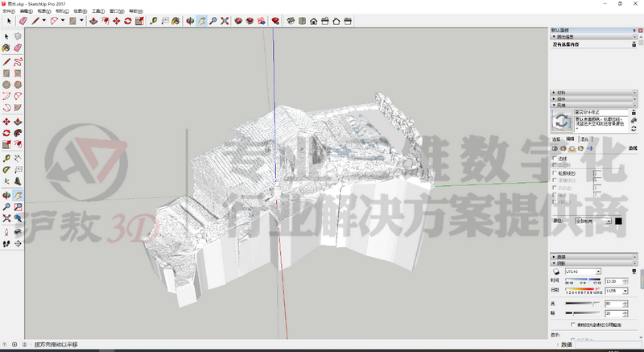Select the Move tool in top toolbar
644x352 pixels.
(x=117, y=21)
